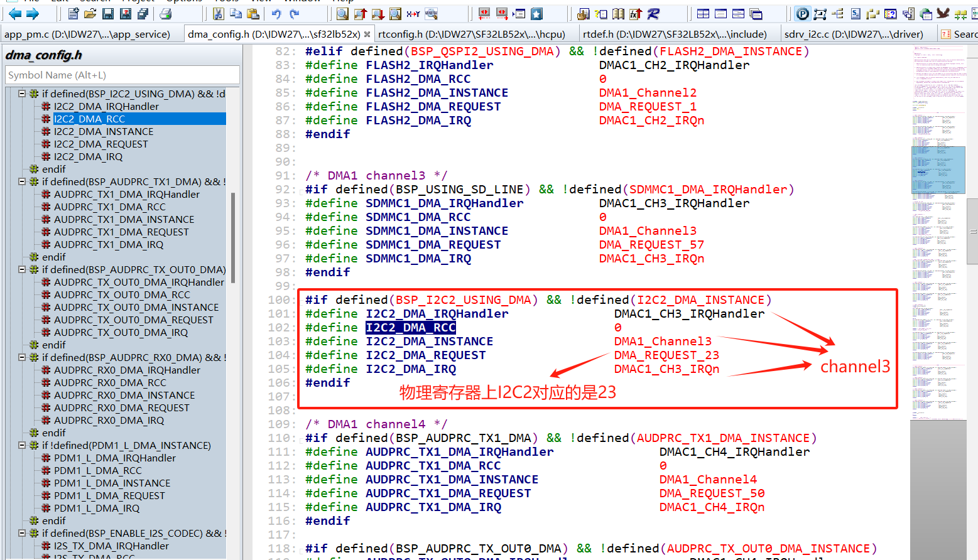Open the Search results tab
Screen dimensions: 978x560
pos(959,34)
